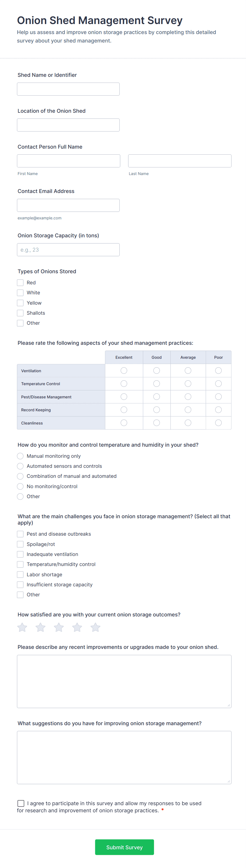Agree to participate in the survey
Viewport: 246px width, 868px height.
(21, 803)
